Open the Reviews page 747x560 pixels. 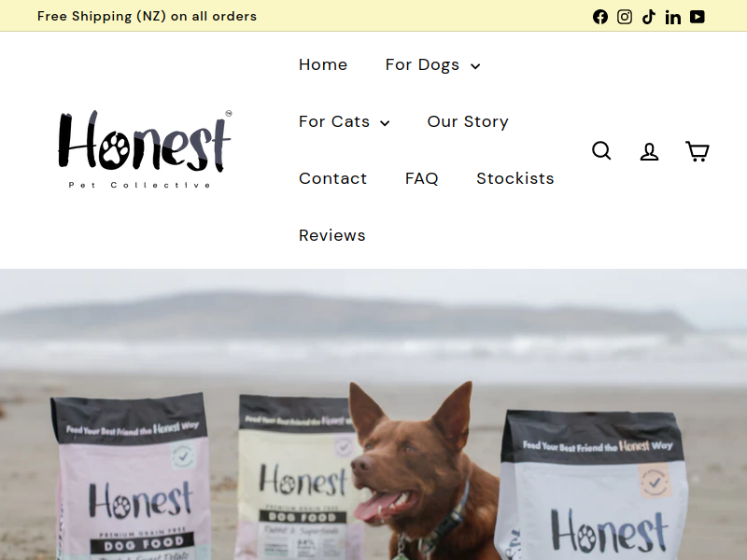coord(332,235)
